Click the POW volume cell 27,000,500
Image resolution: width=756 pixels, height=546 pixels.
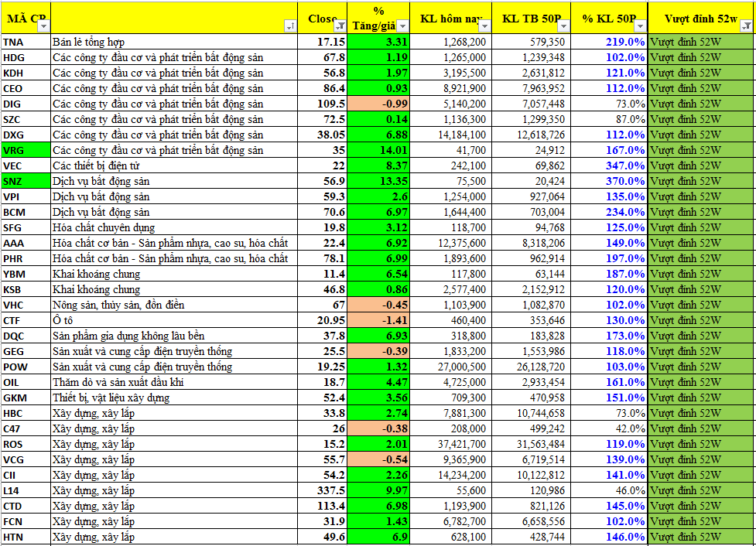click(x=450, y=367)
